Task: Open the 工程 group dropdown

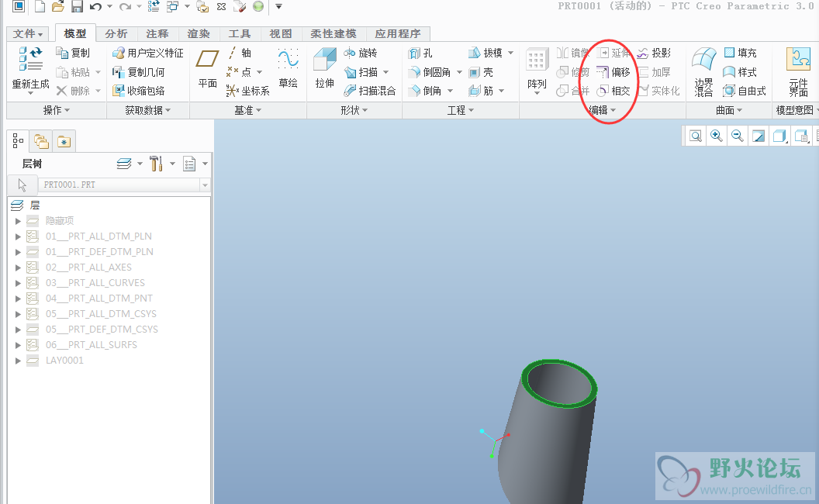Action: point(460,110)
